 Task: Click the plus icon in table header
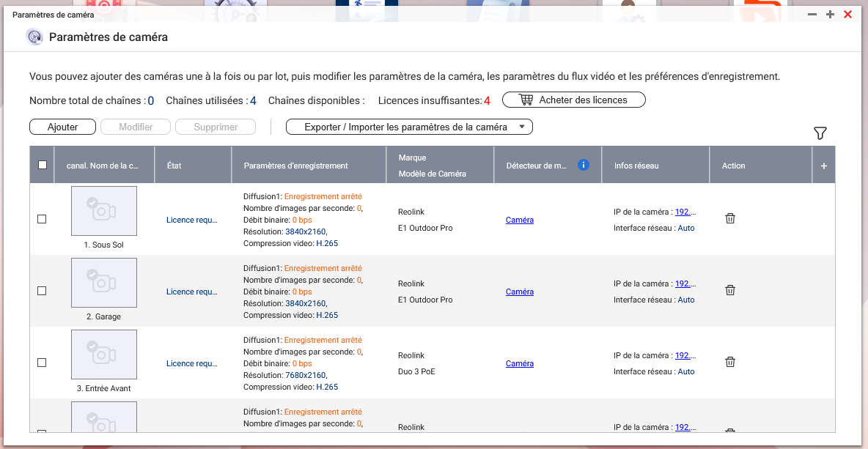[x=823, y=166]
